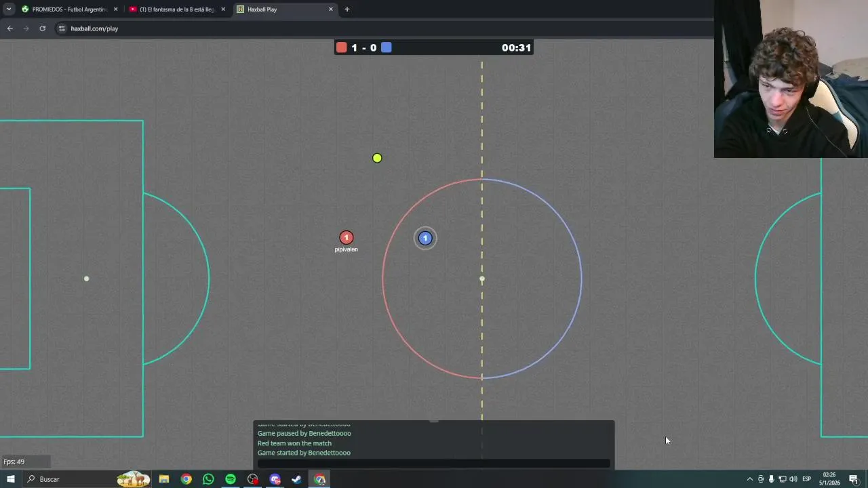
Task: Open the clock and date flyout
Action: [829, 479]
